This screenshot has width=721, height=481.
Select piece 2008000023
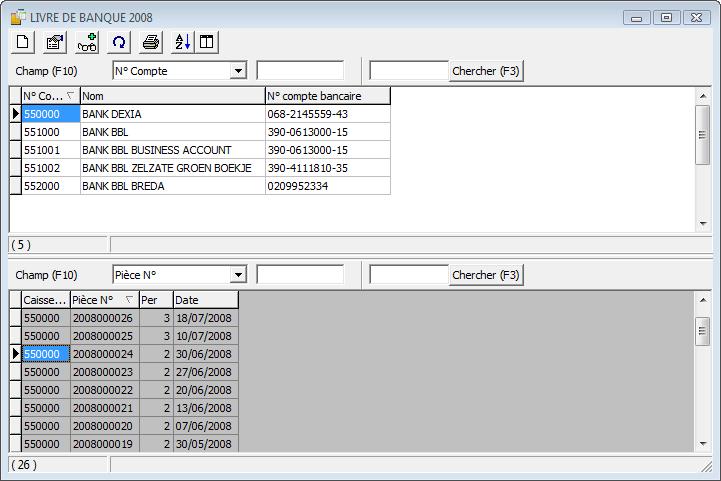(104, 372)
